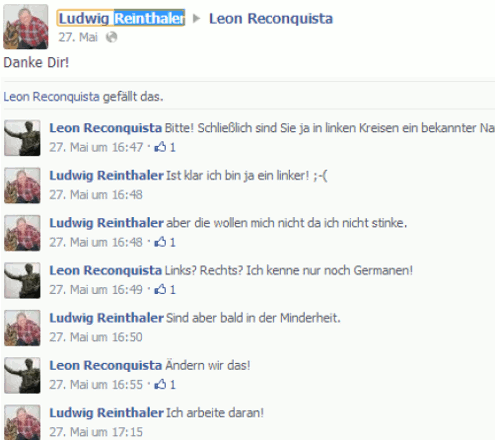Click avatar next to 'Sind aber bald in der Minderheit'
This screenshot has height=441, width=495.
[x=22, y=328]
